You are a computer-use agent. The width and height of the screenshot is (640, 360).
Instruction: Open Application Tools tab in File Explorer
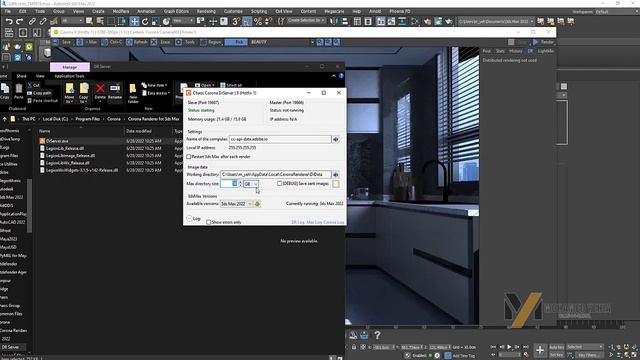69,76
